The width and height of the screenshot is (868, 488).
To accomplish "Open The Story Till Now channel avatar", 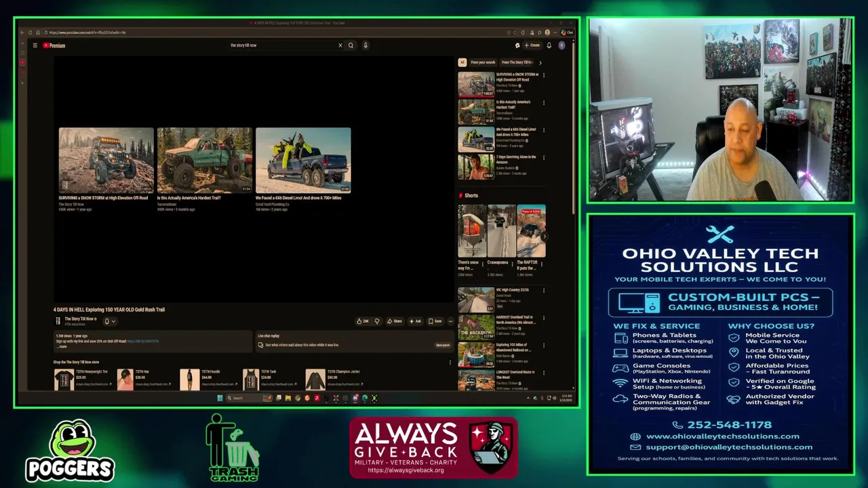I will [58, 321].
